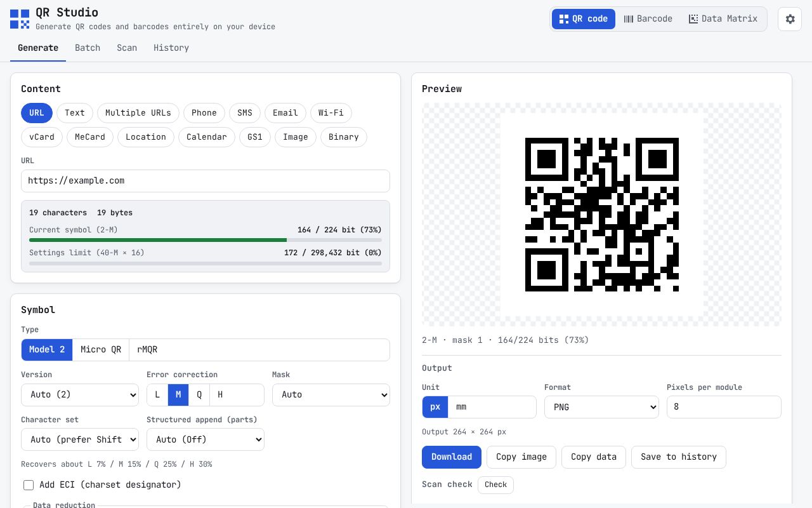Save the code to history
The image size is (812, 508).
(679, 457)
